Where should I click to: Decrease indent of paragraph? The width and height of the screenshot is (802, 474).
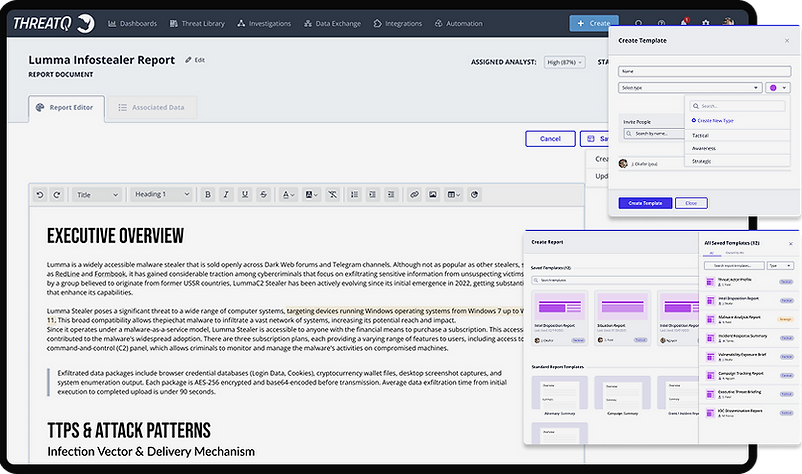click(372, 195)
